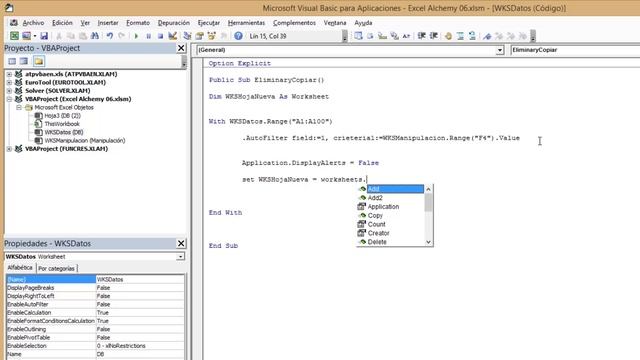Open the Edición menu

(62, 23)
